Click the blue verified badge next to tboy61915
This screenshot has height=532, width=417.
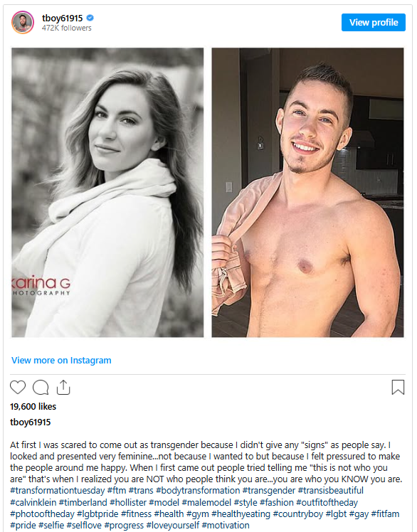(x=90, y=18)
